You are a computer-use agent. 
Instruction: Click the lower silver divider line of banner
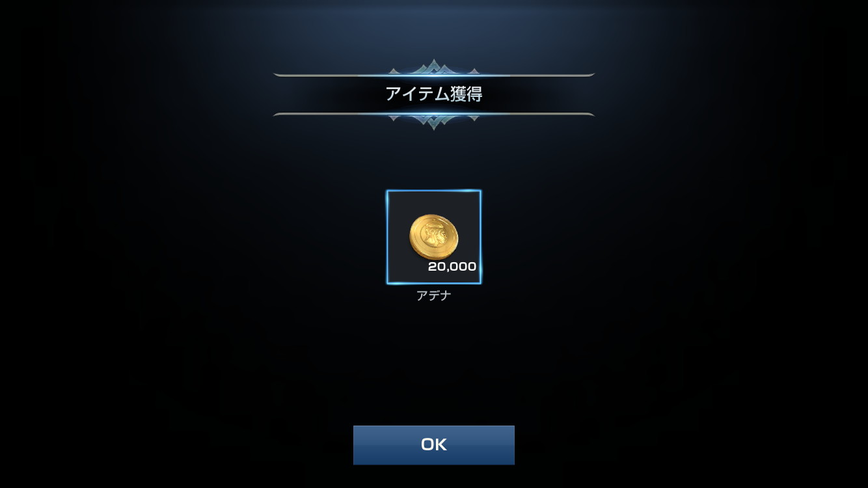434,114
